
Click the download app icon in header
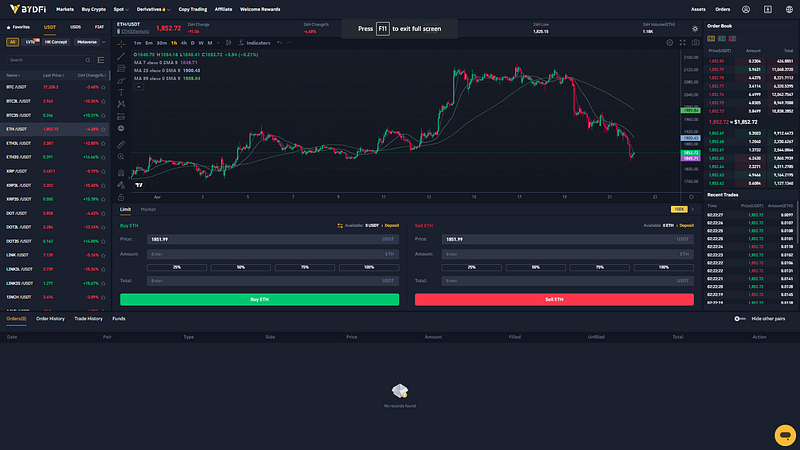pos(767,9)
